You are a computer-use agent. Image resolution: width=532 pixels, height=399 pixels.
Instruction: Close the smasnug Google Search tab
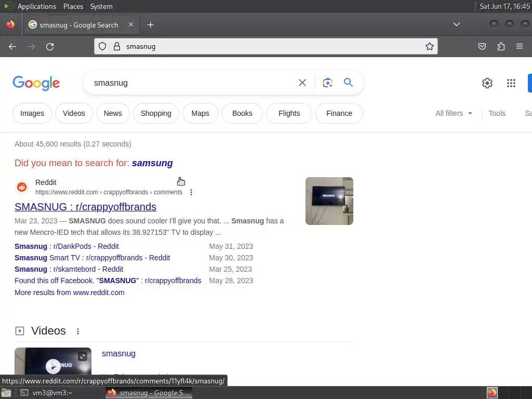tap(131, 24)
